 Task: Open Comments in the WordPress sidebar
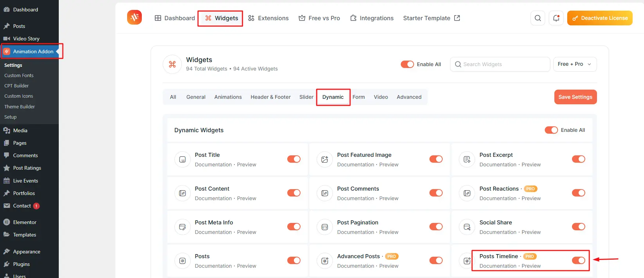pyautogui.click(x=29, y=155)
